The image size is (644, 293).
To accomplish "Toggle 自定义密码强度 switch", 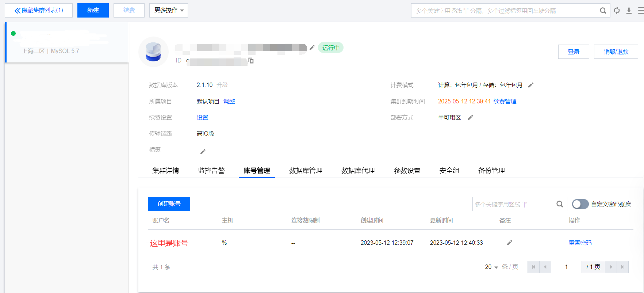I will [580, 204].
